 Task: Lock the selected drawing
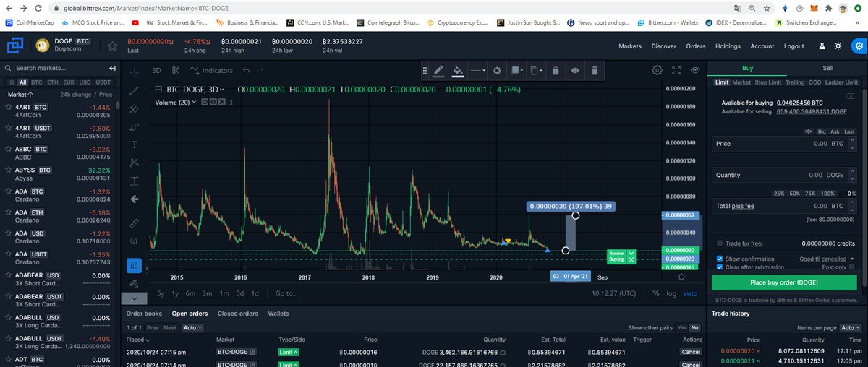[555, 71]
